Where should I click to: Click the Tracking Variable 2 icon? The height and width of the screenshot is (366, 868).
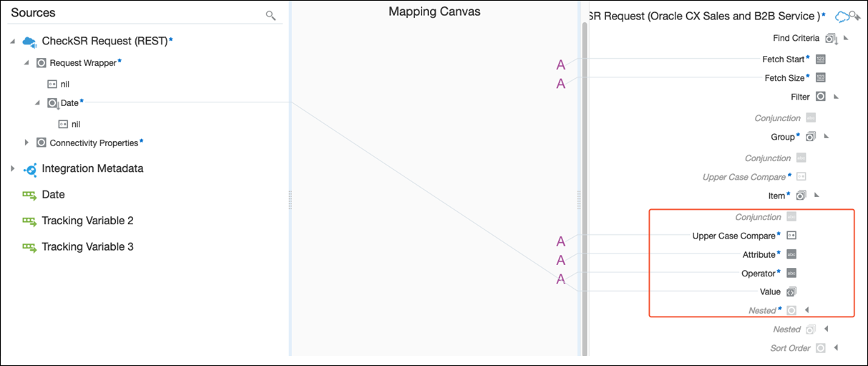(29, 221)
